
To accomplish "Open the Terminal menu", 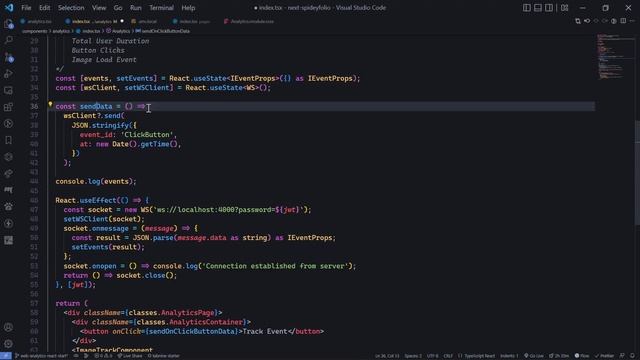I will click(x=161, y=8).
